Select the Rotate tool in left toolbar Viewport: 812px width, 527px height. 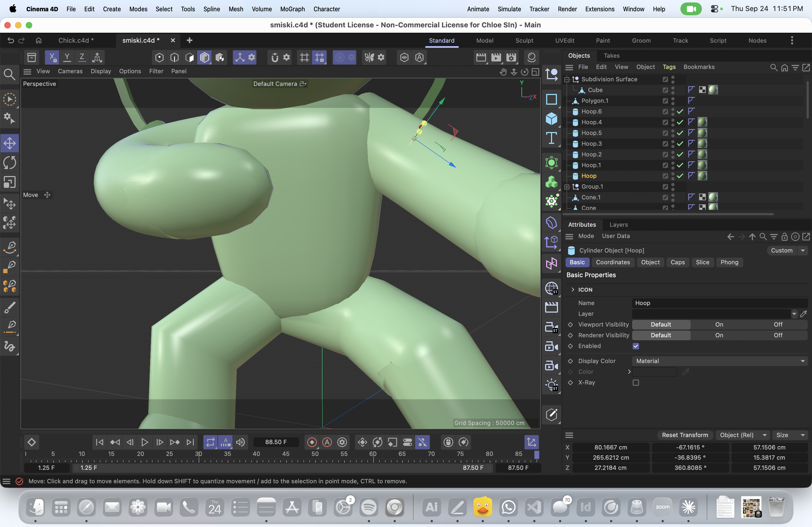pos(10,163)
